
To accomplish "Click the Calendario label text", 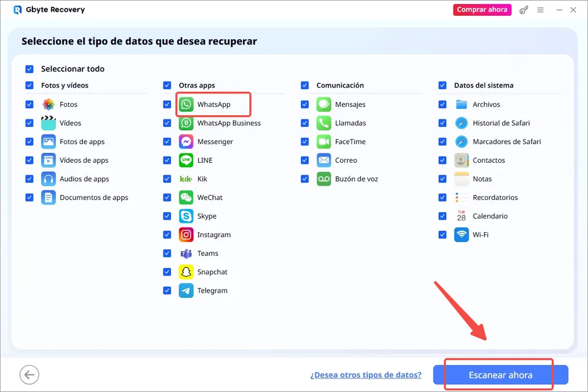I will pyautogui.click(x=490, y=216).
